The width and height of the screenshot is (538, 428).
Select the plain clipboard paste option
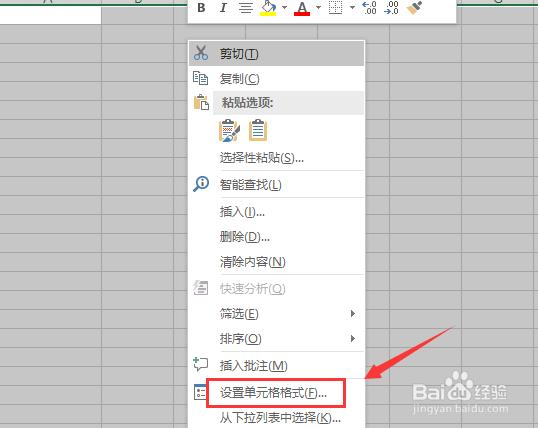tap(258, 130)
